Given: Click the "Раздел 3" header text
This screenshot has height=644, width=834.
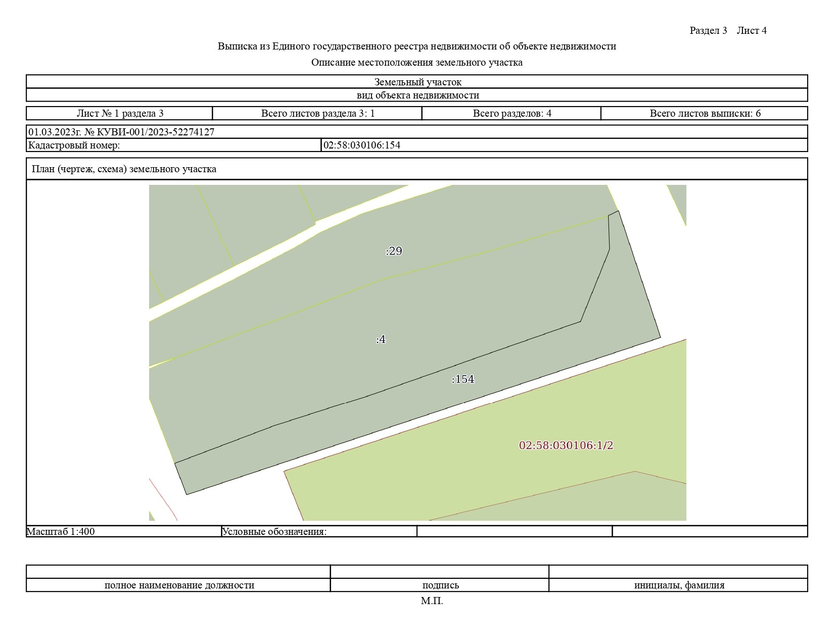Looking at the screenshot, I should coord(708,30).
